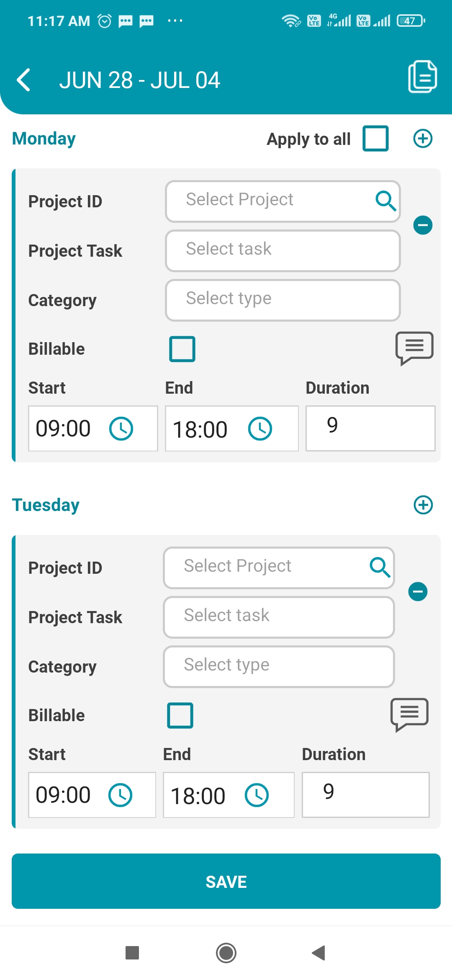Remove the Monday entry with minus icon
Screen dimensions: 452x980
tap(423, 225)
